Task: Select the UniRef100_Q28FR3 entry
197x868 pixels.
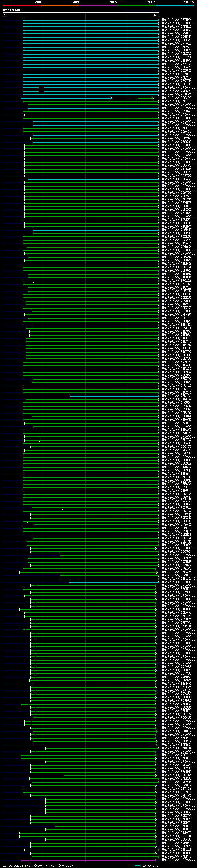Action: click(x=176, y=172)
